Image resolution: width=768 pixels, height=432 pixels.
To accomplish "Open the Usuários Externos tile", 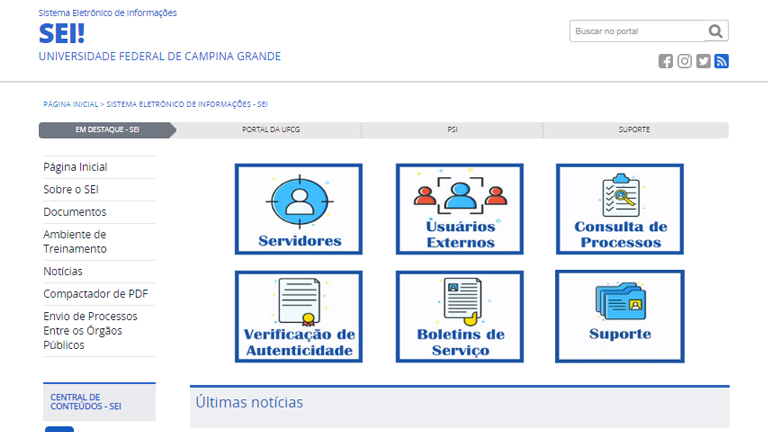I will (459, 209).
